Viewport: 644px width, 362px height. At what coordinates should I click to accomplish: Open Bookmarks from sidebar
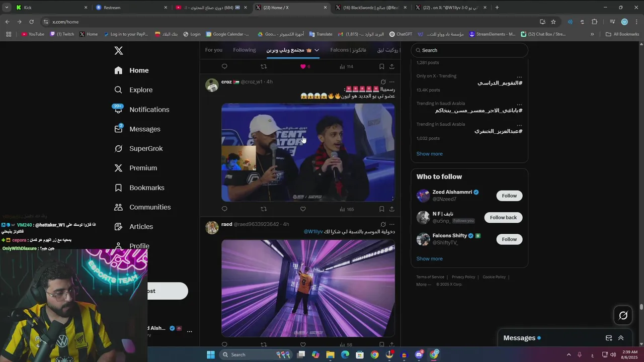pyautogui.click(x=139, y=188)
